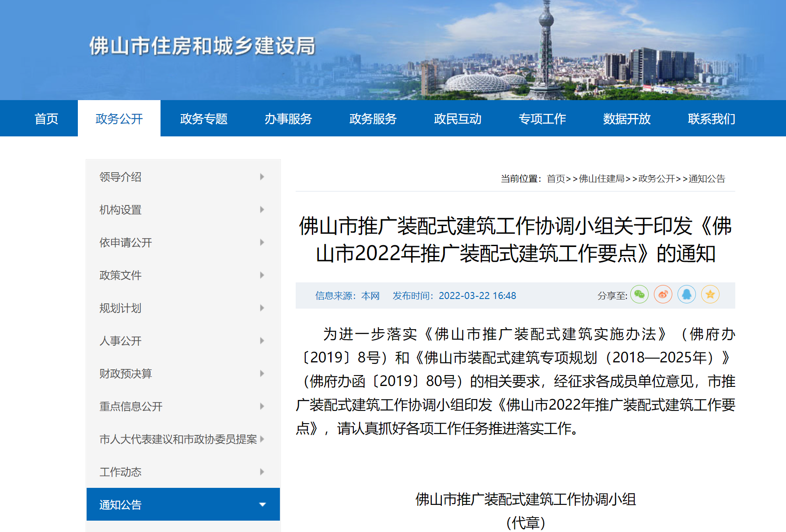Switch to the 政务专题 navigation tab
This screenshot has width=786, height=532.
[203, 118]
